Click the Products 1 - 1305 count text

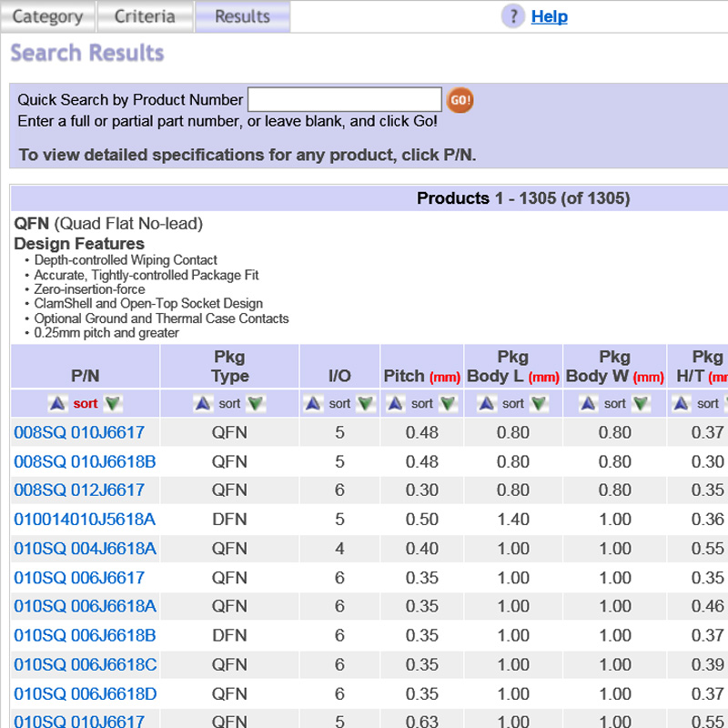pos(523,198)
